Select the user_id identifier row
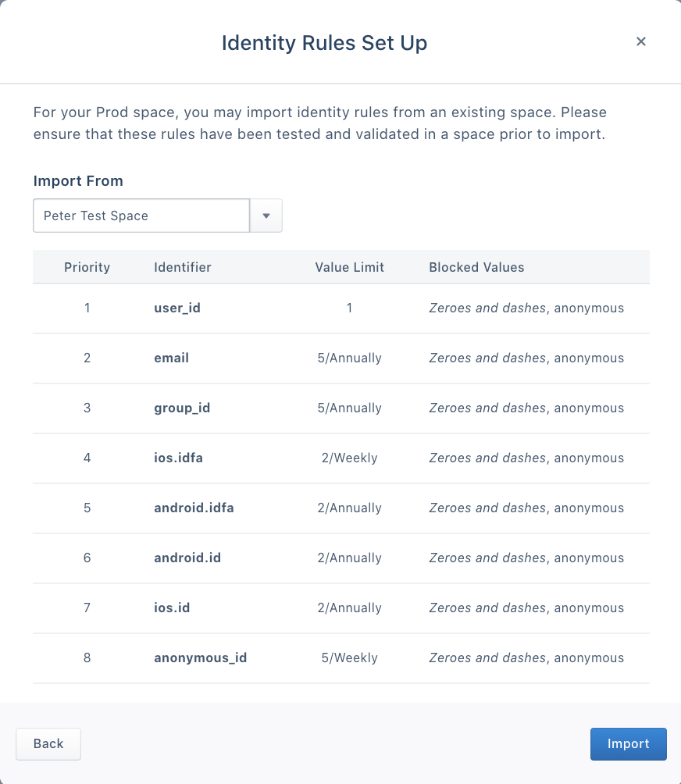 coord(340,308)
